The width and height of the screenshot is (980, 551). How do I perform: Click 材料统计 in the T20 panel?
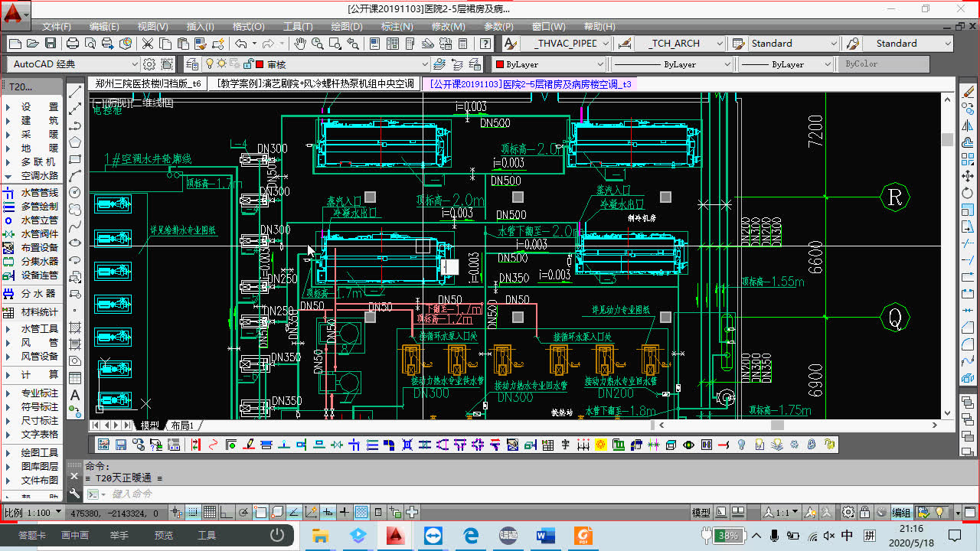pos(39,311)
